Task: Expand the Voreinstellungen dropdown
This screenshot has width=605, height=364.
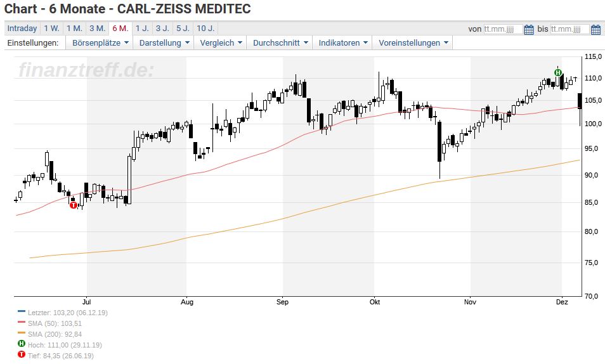Action: (x=413, y=43)
